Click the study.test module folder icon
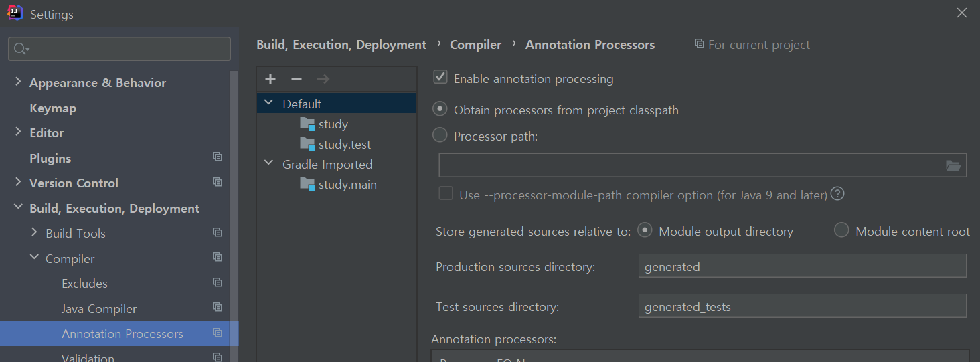 coord(307,144)
